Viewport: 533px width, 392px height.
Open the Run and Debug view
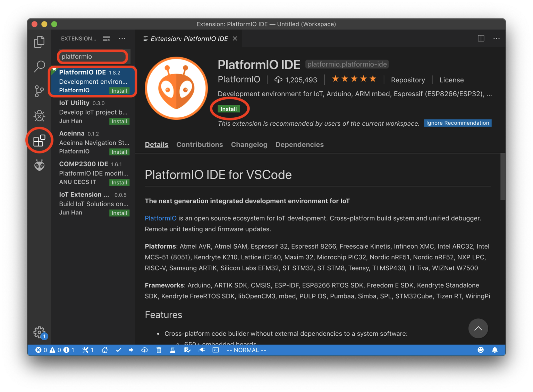click(x=39, y=116)
